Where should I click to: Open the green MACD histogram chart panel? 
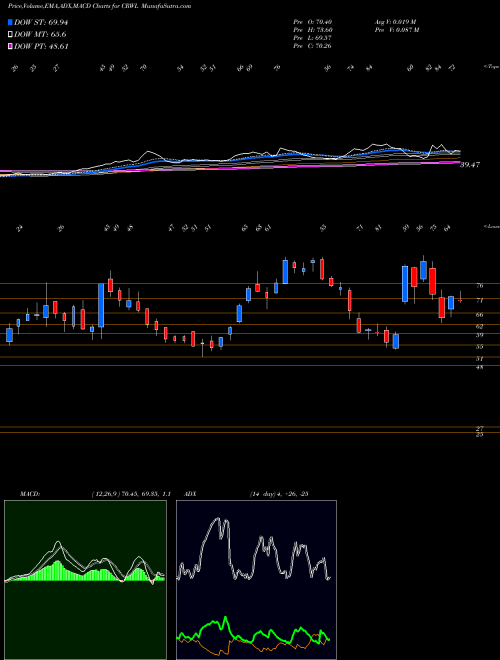85,580
